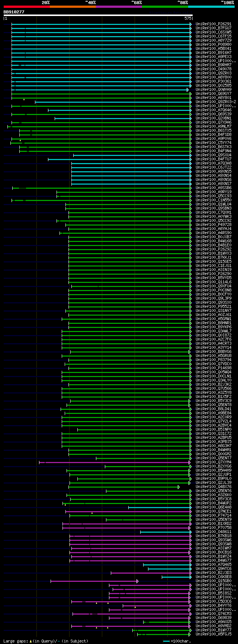Select label UniRef100_P74714

click(213, 516)
